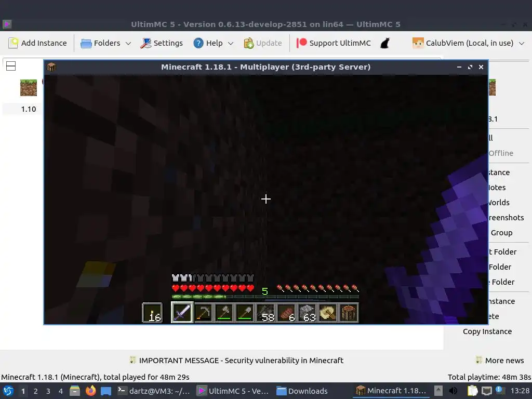The width and height of the screenshot is (532, 399).
Task: Switch to the Downloads taskbar window
Action: [x=302, y=391]
